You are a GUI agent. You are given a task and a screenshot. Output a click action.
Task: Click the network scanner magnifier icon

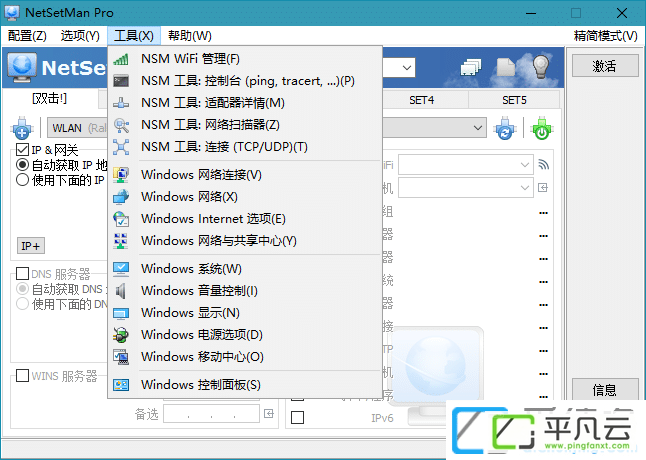tap(121, 125)
